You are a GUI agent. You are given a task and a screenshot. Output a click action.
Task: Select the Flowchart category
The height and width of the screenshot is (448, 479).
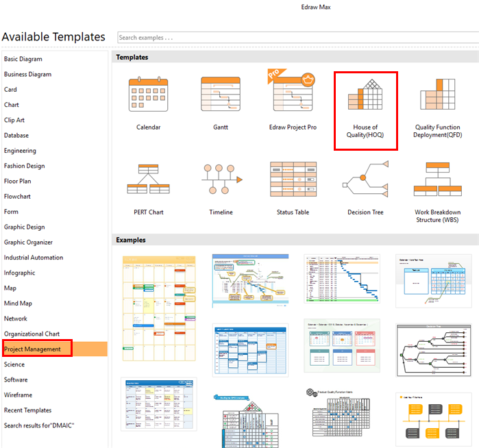(17, 197)
